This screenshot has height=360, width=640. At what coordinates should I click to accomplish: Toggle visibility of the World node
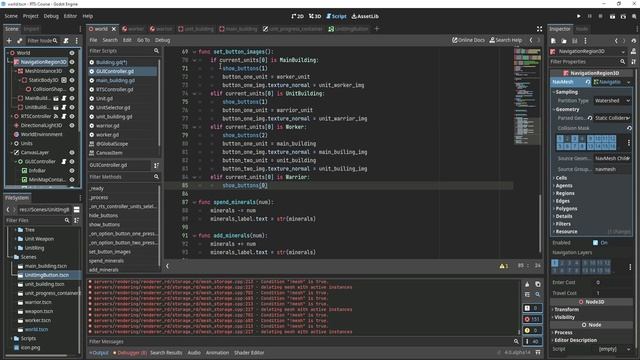click(x=72, y=53)
